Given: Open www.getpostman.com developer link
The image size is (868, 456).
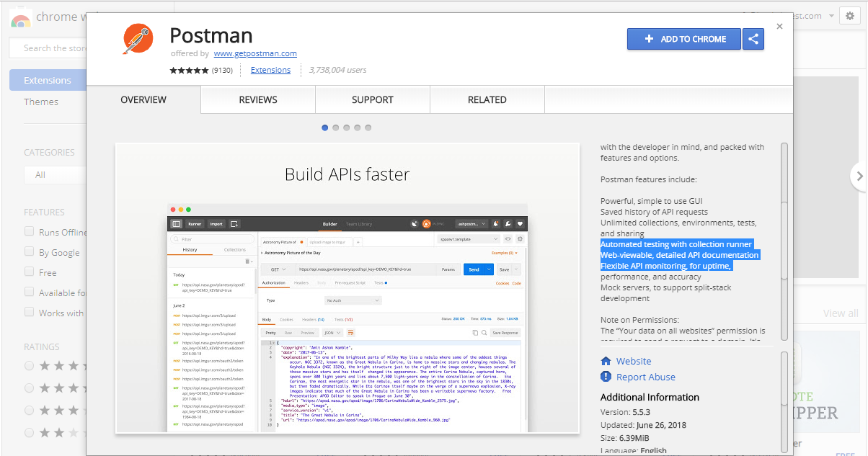Looking at the screenshot, I should click(255, 53).
